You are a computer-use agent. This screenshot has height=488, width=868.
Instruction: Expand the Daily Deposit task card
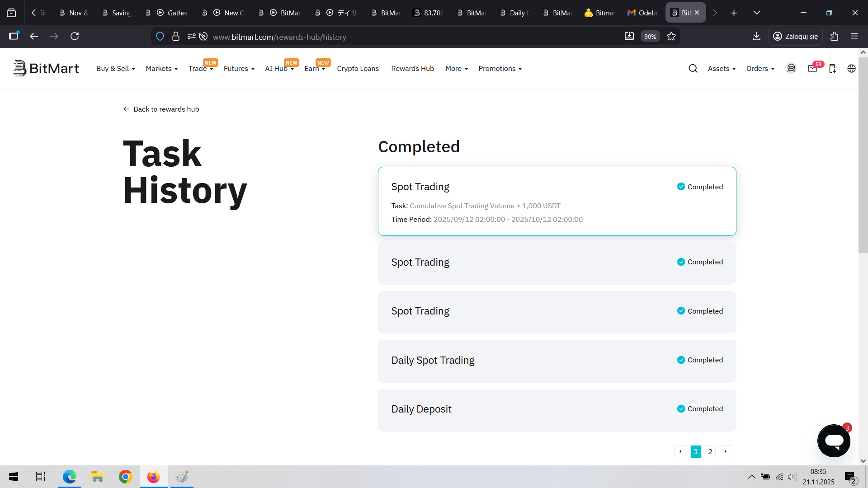[557, 409]
